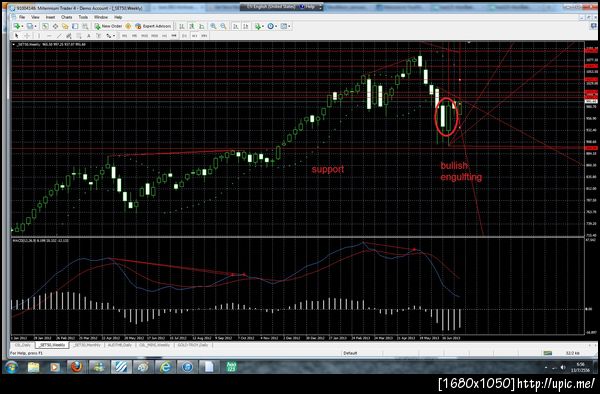The width and height of the screenshot is (600, 394).
Task: Switch to the H1 timeframe
Action: pos(164,36)
